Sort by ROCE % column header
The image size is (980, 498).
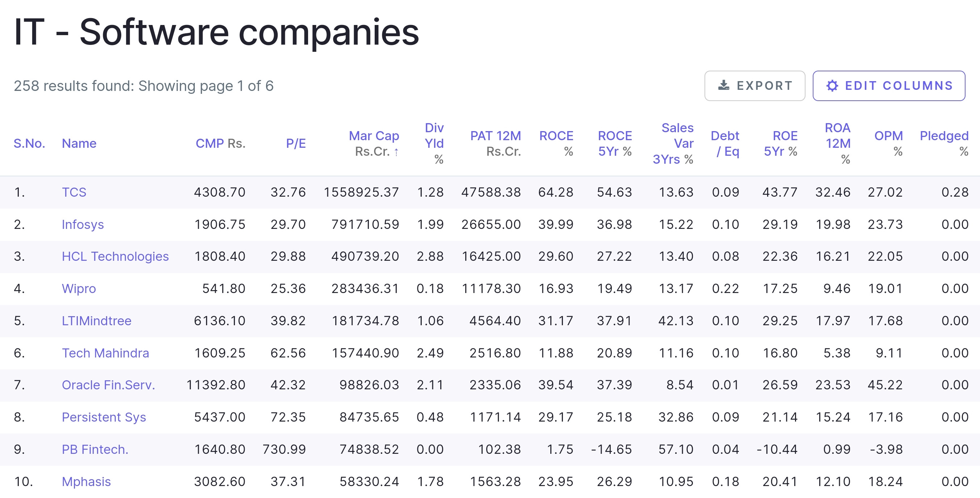point(556,143)
